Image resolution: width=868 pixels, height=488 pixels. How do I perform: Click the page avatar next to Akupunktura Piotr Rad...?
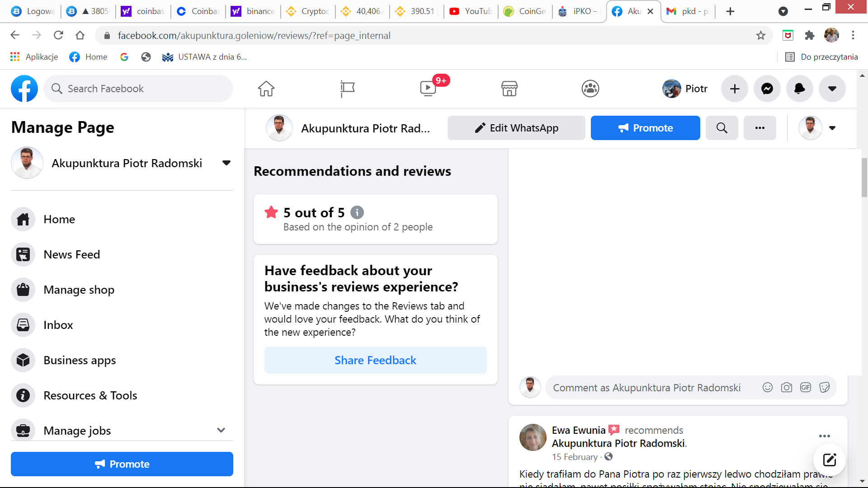tap(279, 128)
